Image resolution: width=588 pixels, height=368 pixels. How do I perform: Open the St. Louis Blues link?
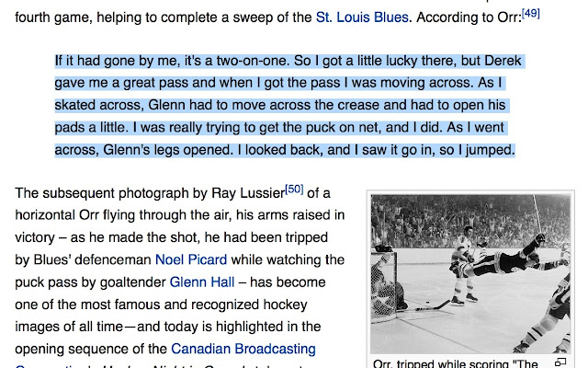(362, 17)
